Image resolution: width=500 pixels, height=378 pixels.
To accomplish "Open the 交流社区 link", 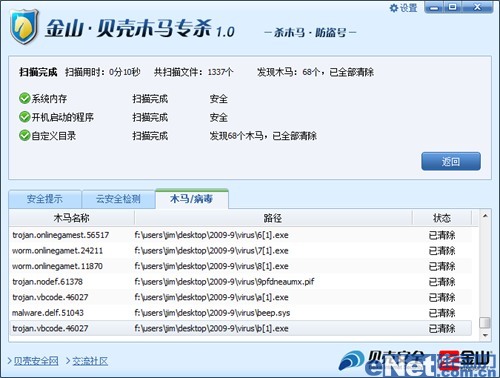I will click(90, 361).
